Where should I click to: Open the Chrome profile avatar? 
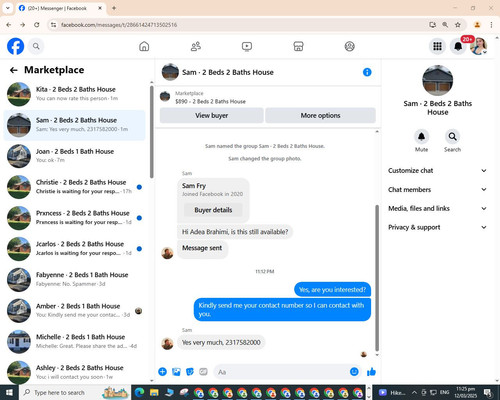(477, 25)
